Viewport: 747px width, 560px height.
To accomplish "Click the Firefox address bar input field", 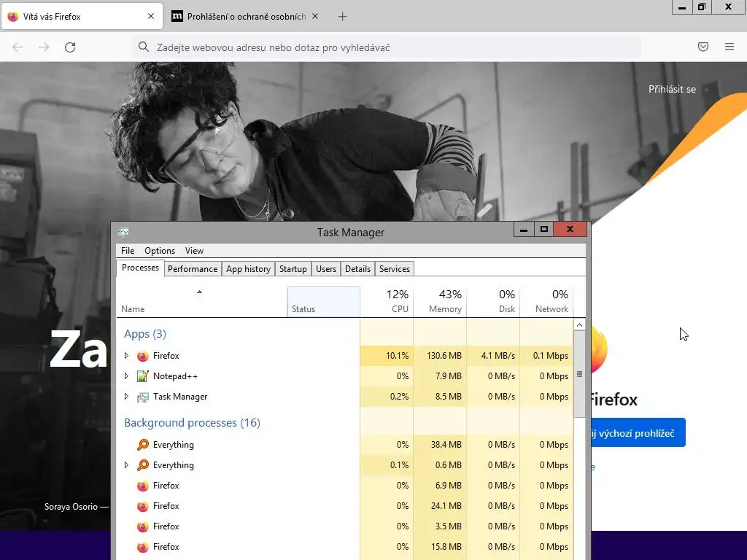I will tap(387, 47).
